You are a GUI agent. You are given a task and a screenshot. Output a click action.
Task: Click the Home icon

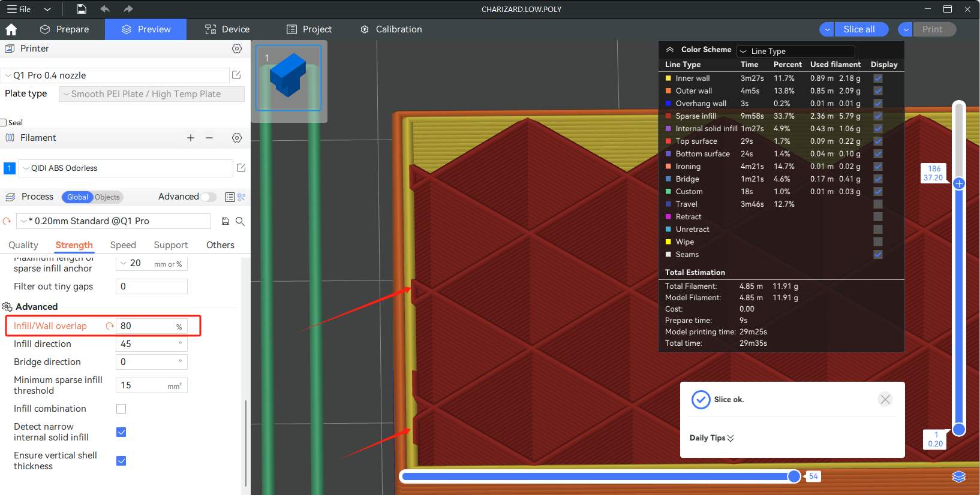(11, 29)
